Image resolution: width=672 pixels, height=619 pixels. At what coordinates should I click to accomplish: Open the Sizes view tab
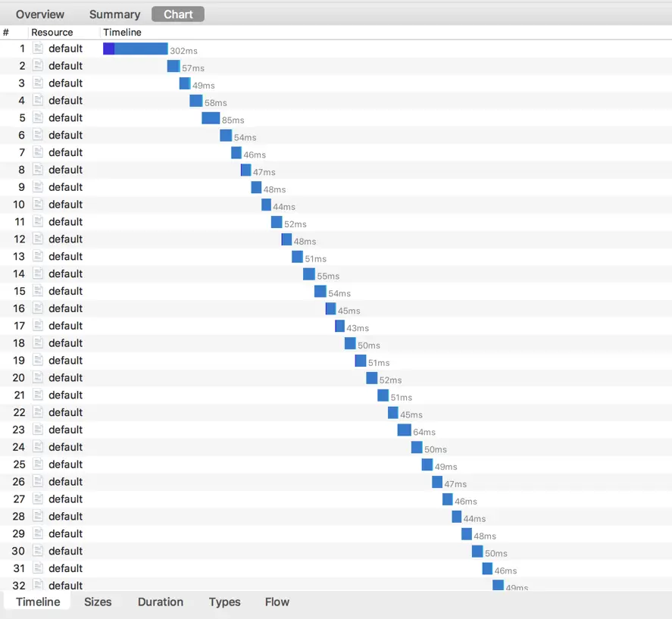pyautogui.click(x=98, y=602)
